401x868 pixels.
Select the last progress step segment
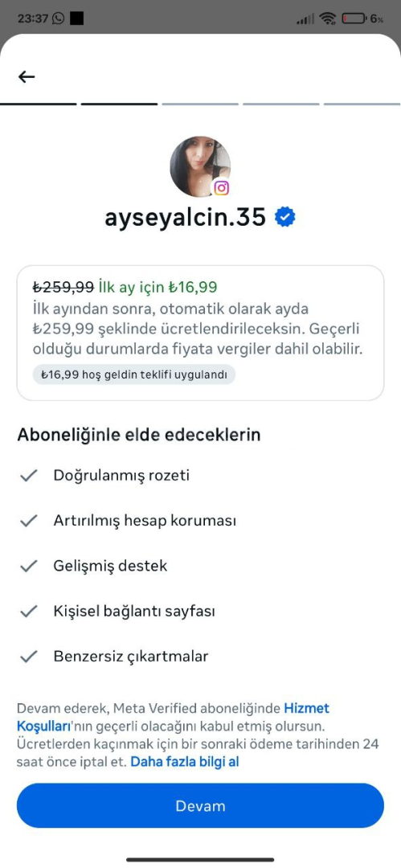click(362, 104)
